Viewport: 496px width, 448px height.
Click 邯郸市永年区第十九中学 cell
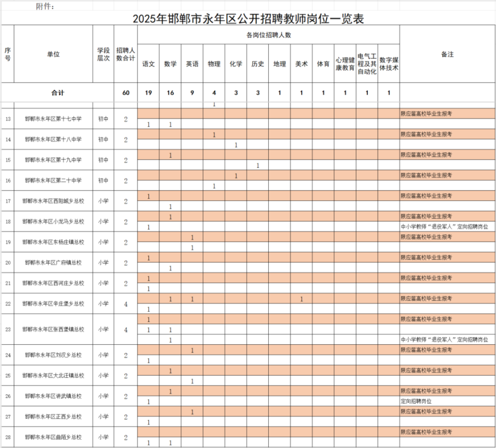pos(53,160)
